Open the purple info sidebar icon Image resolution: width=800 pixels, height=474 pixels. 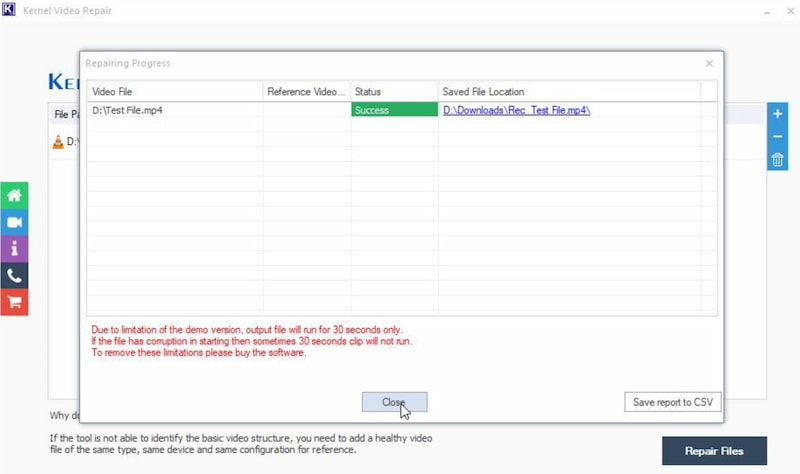click(x=14, y=249)
